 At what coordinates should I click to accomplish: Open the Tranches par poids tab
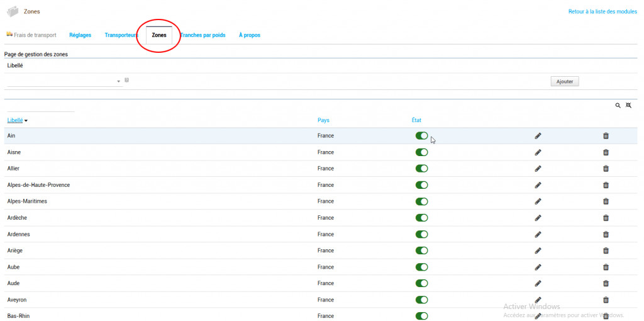(x=203, y=35)
